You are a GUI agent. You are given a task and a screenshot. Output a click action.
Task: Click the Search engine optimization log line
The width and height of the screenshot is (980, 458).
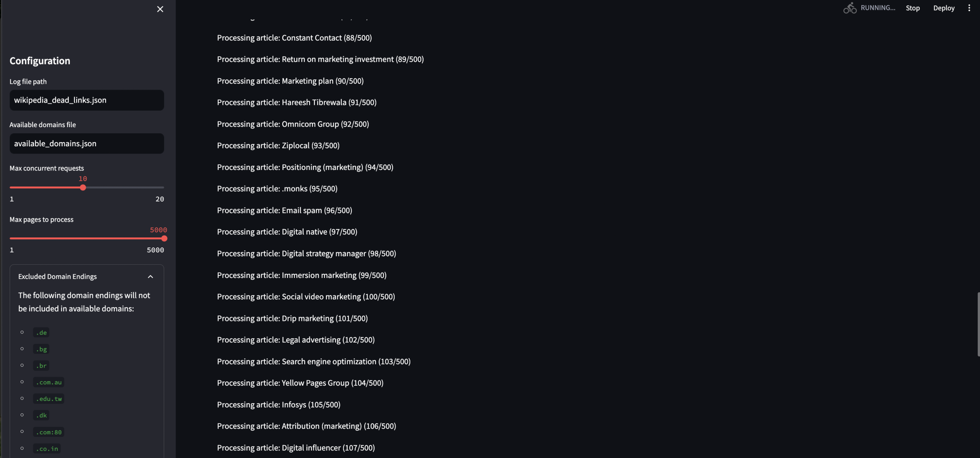pos(314,361)
